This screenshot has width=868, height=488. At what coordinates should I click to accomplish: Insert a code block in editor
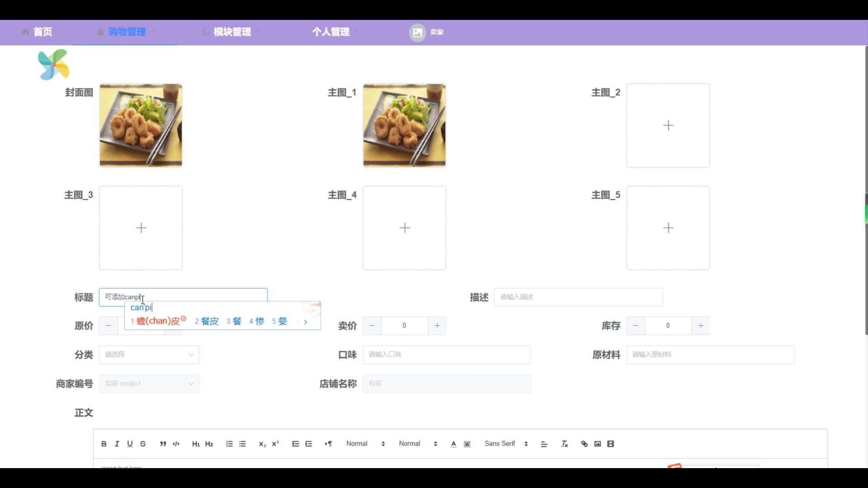176,444
